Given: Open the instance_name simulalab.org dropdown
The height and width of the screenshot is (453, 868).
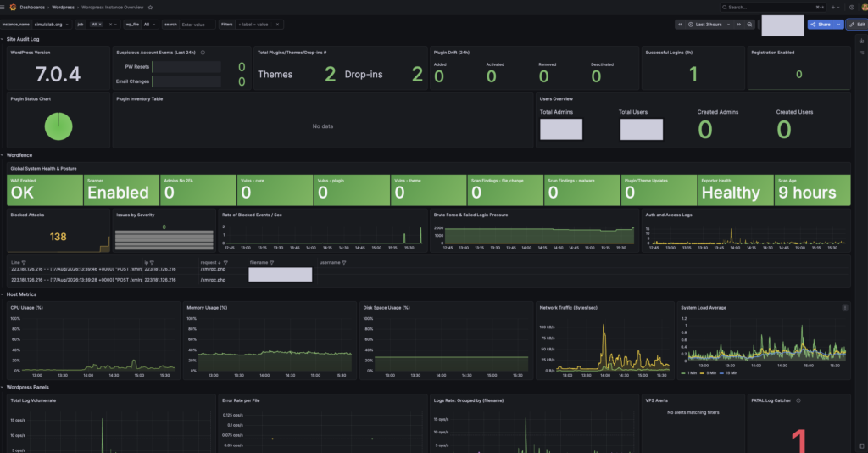Looking at the screenshot, I should (x=52, y=25).
